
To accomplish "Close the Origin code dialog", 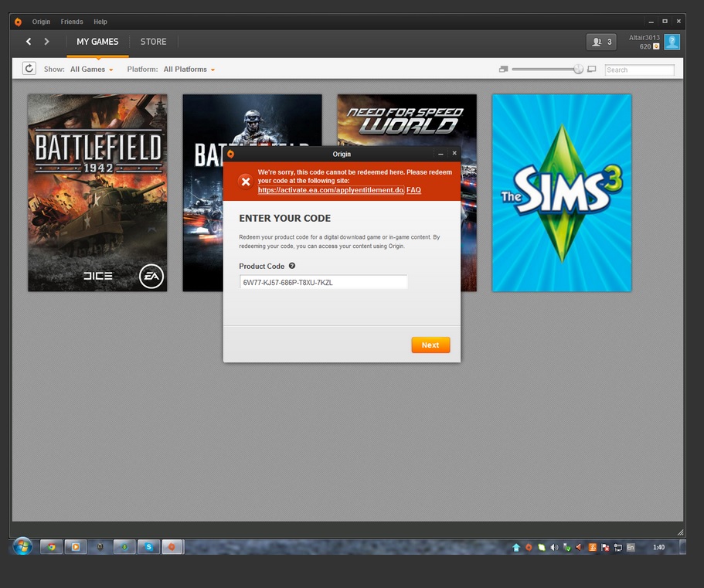I will tap(454, 154).
